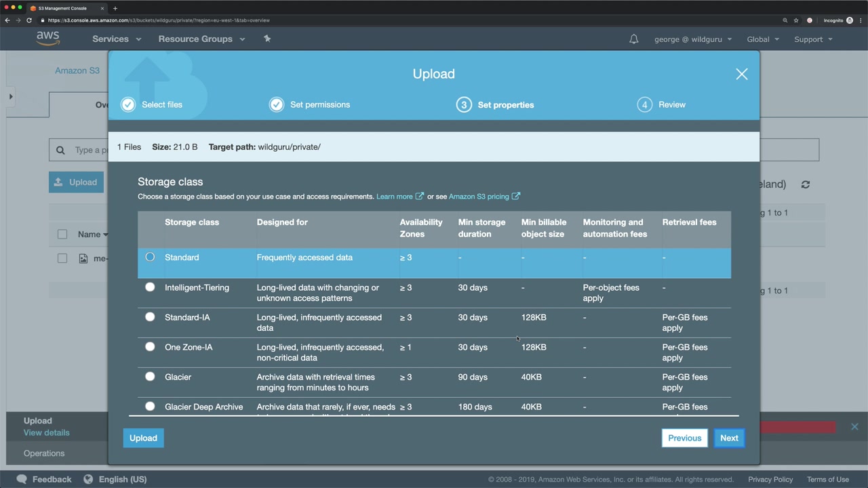Image resolution: width=868 pixels, height=488 pixels.
Task: Close the Upload dialog with X
Action: pyautogui.click(x=742, y=74)
